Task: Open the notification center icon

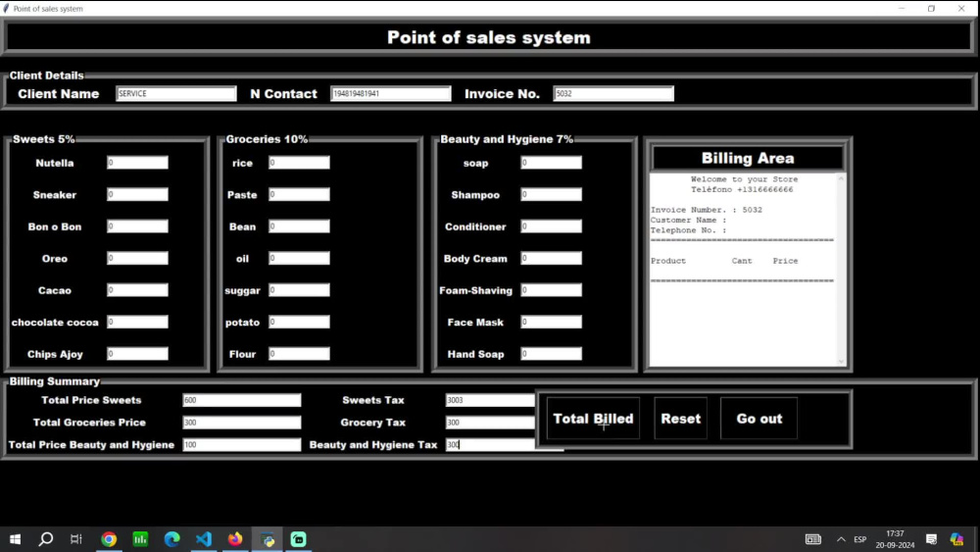Action: [x=931, y=539]
